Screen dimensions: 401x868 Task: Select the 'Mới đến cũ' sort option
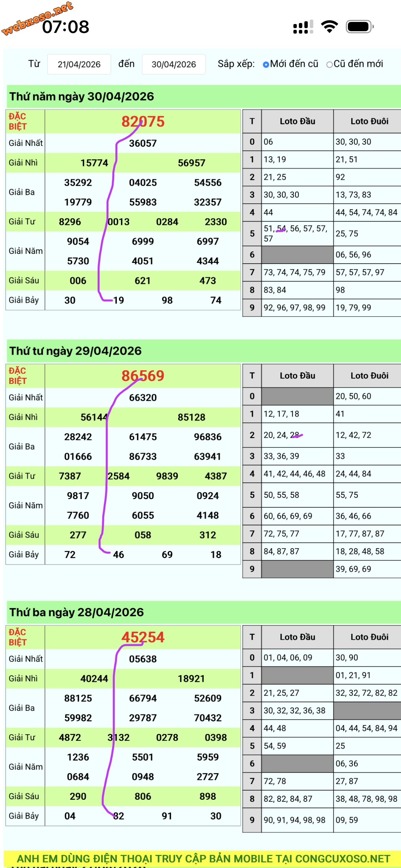[291, 64]
